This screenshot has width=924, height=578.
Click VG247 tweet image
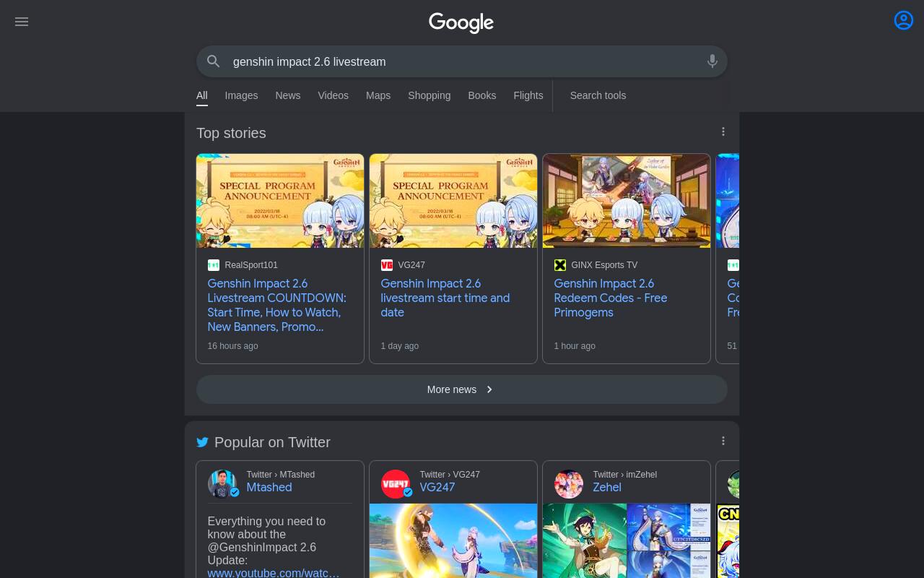pos(453,540)
